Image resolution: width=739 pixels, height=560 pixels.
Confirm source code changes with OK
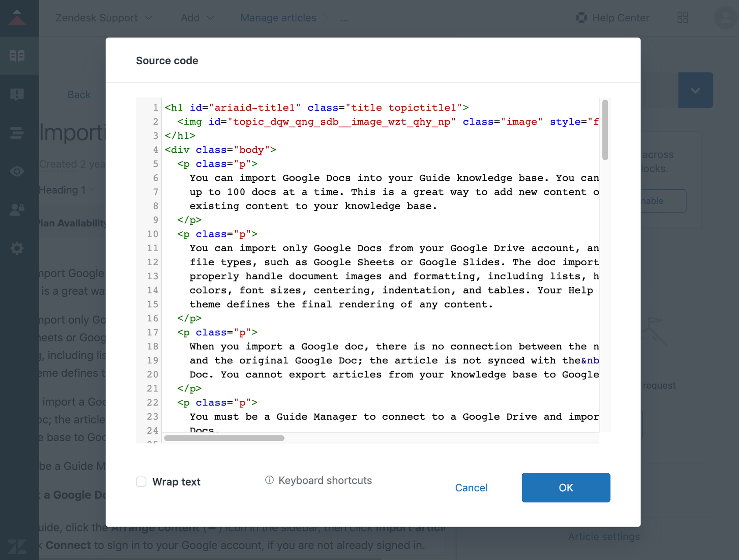click(566, 487)
